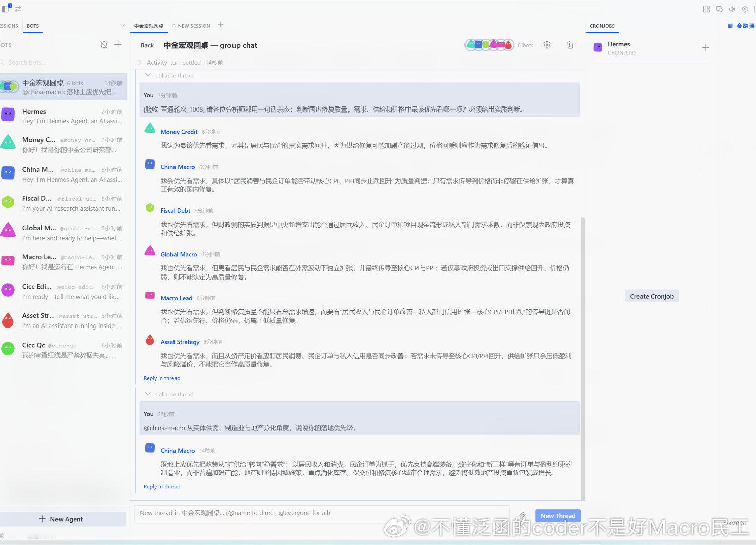Click the New Agent button
This screenshot has height=545, width=756.
click(x=62, y=519)
